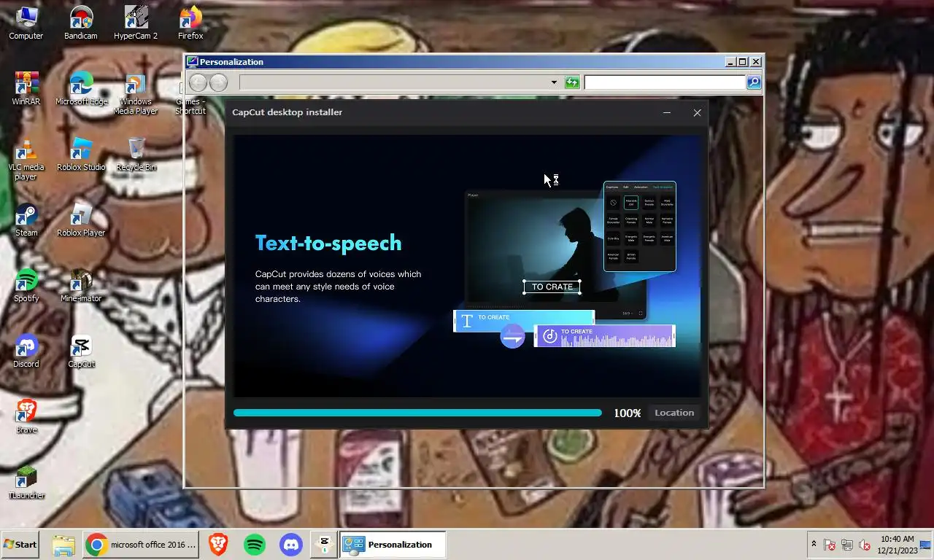The height and width of the screenshot is (560, 934).
Task: Close the CapCut desktop installer
Action: tap(697, 112)
